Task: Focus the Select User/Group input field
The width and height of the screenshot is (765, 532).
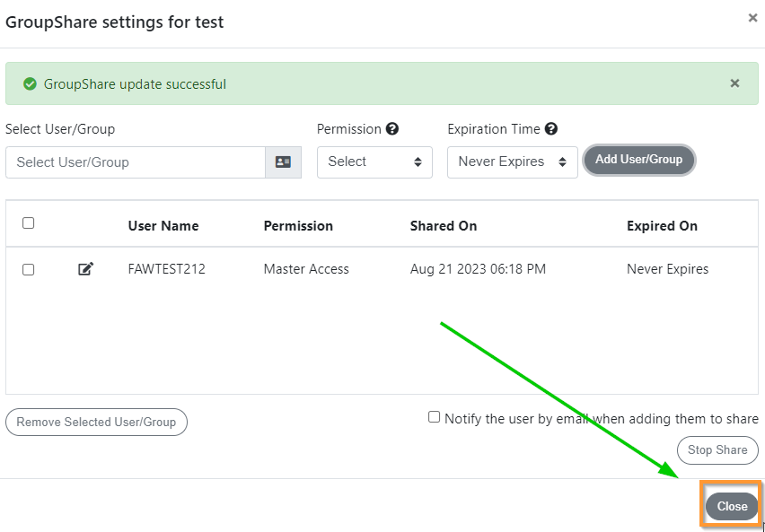Action: 136,161
